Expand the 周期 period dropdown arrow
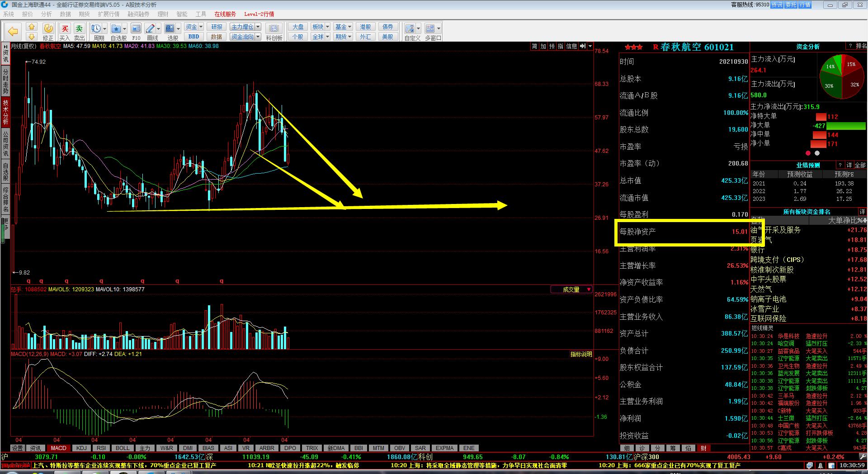Screen dimensions: 868x474 (104, 29)
